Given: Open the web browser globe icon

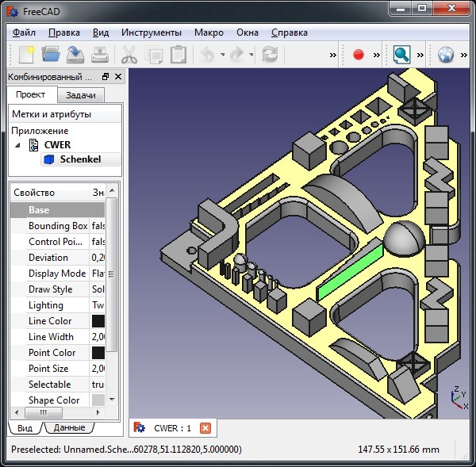Looking at the screenshot, I should click(x=446, y=55).
